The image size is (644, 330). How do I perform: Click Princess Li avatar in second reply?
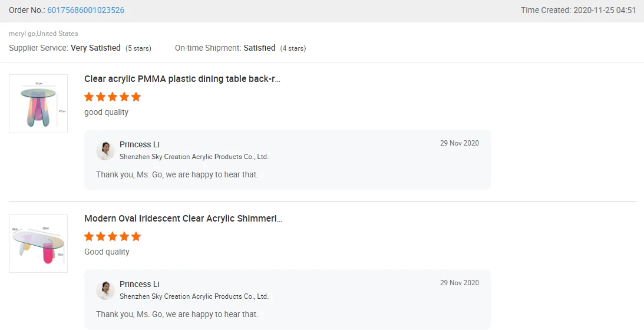[105, 291]
